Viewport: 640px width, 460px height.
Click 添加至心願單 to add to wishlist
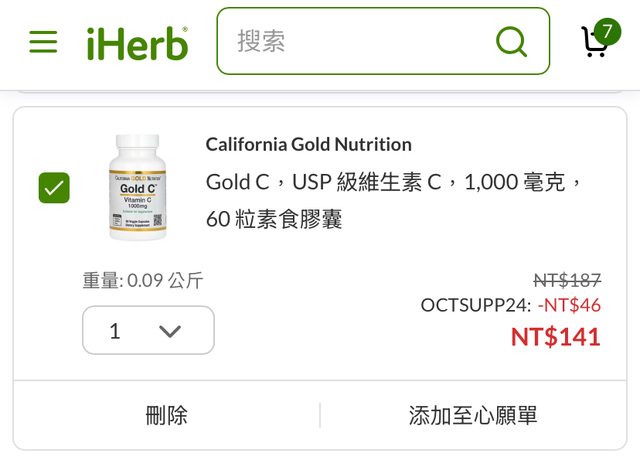(x=473, y=415)
